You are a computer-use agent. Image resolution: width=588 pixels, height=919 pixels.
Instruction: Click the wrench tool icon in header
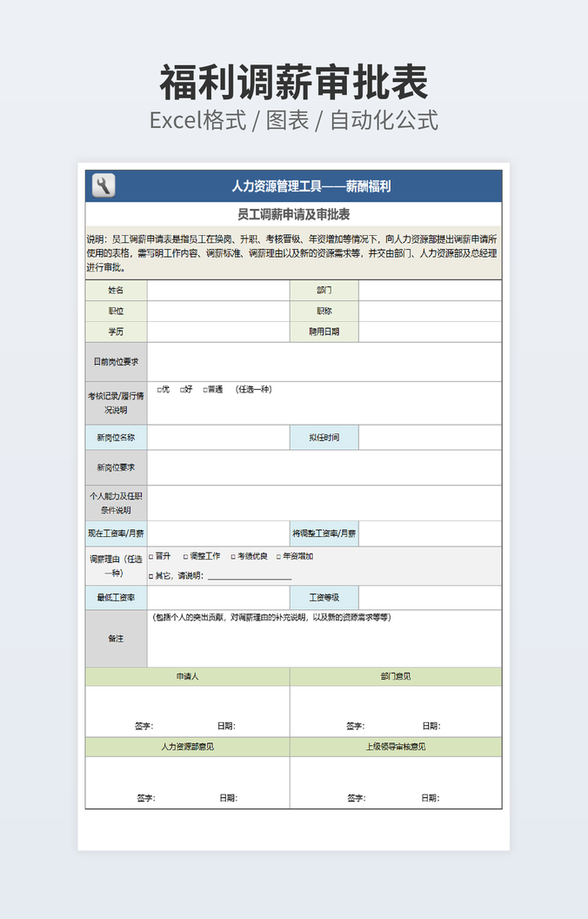(104, 185)
